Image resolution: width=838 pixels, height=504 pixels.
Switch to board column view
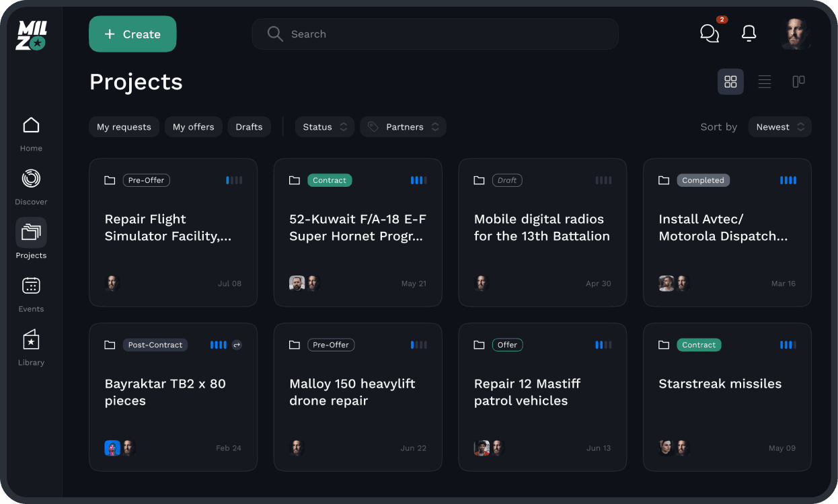click(798, 82)
